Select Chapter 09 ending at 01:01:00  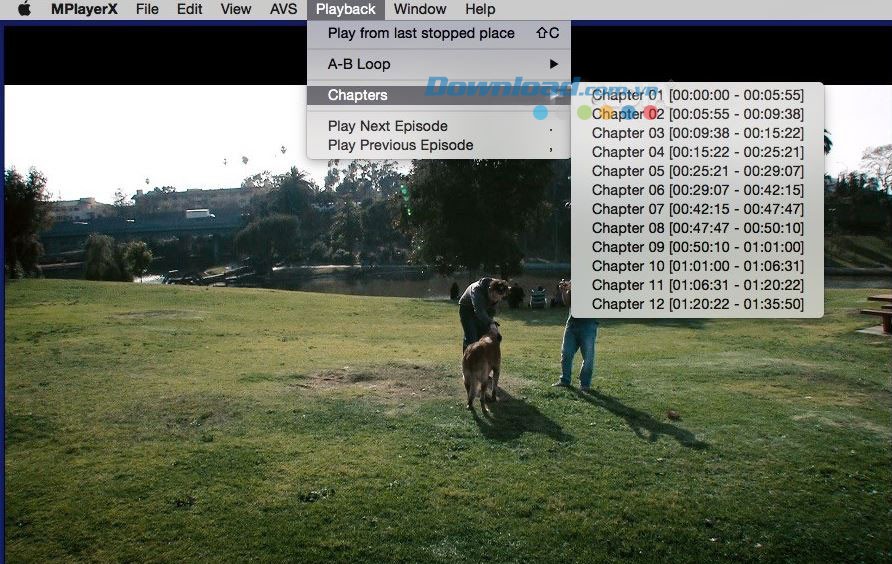[x=697, y=247]
